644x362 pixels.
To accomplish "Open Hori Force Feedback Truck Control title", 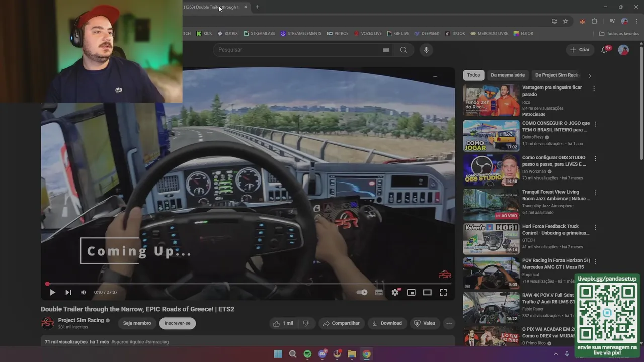I will [555, 230].
